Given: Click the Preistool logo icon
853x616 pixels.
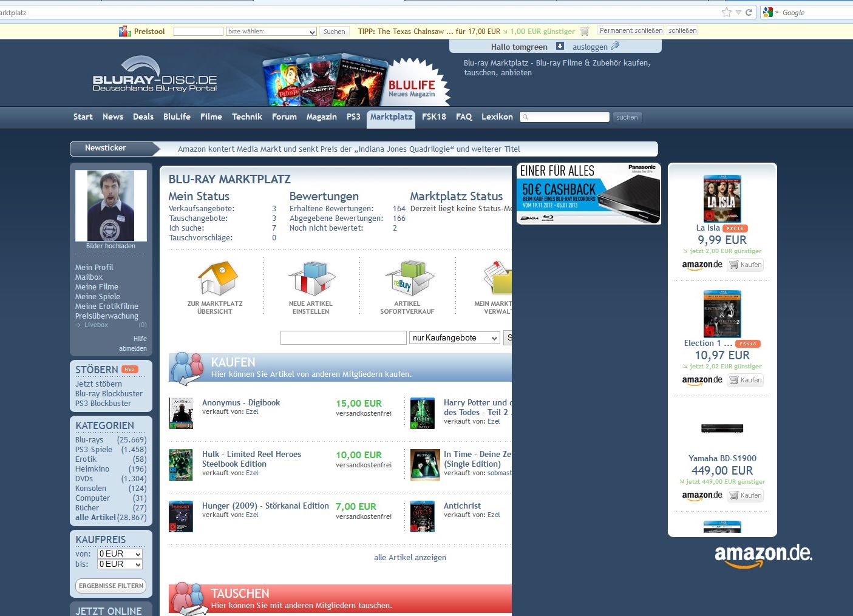Looking at the screenshot, I should [125, 31].
